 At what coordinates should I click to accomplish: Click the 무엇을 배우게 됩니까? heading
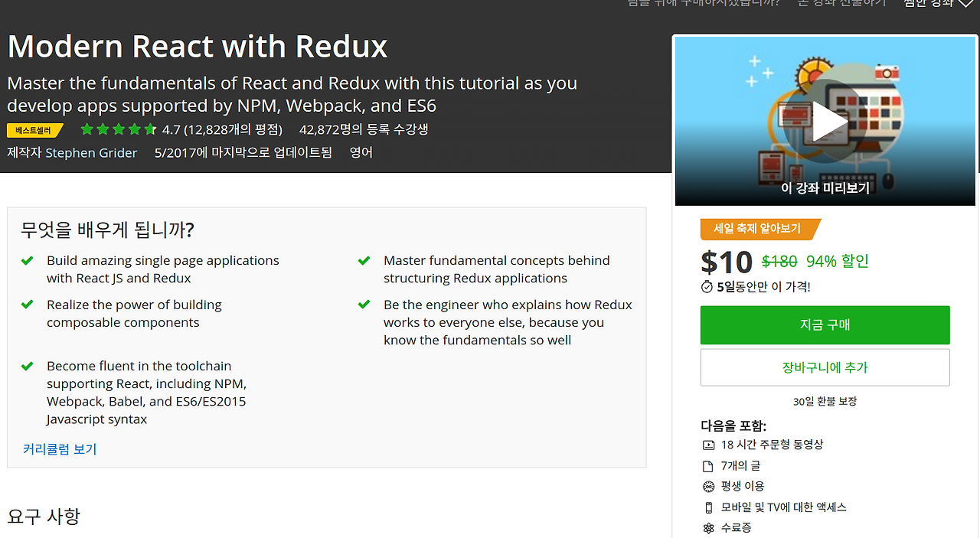tap(108, 230)
